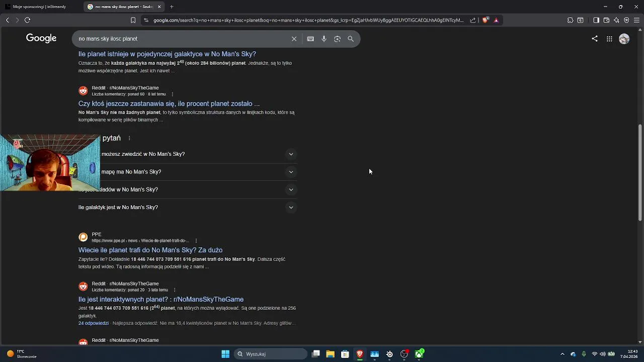644x362 pixels.
Task: Expand the '...w No Man's Sky?' third question chevron
Action: tap(291, 190)
